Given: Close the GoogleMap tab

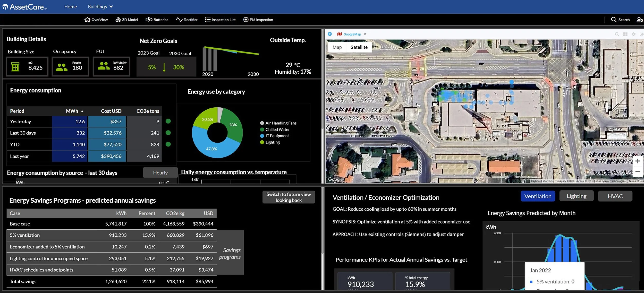Looking at the screenshot, I should coord(365,34).
